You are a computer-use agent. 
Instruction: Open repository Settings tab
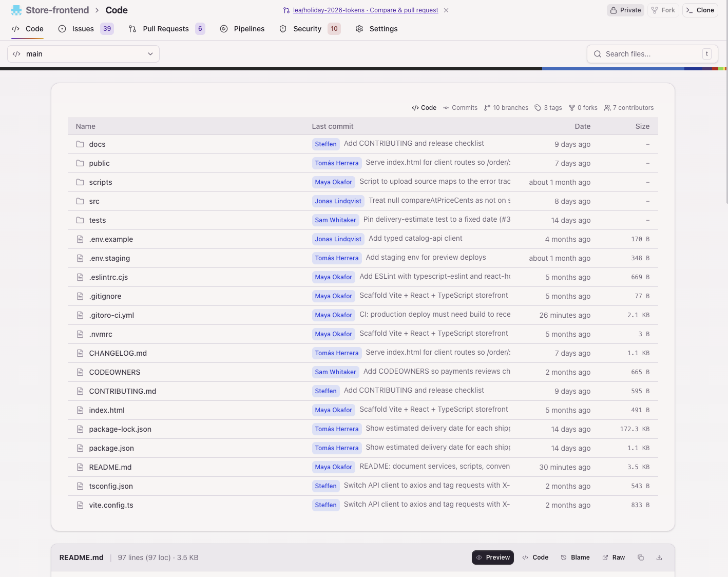(x=376, y=29)
